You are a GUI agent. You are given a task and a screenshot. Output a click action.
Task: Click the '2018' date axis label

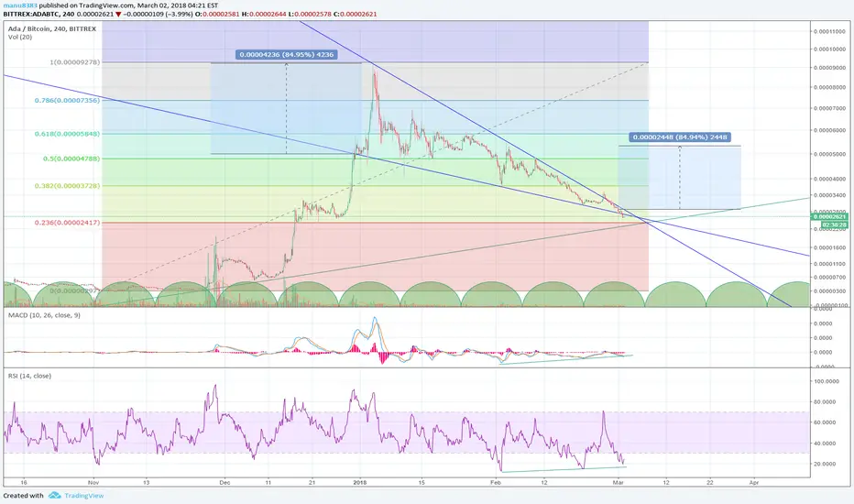(x=359, y=482)
